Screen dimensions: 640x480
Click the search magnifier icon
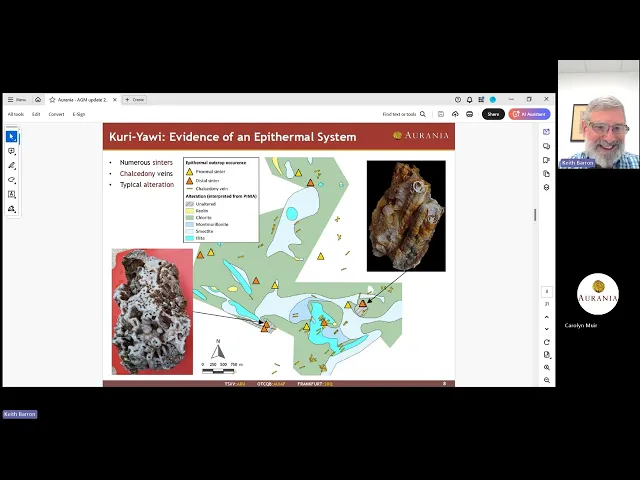(423, 114)
